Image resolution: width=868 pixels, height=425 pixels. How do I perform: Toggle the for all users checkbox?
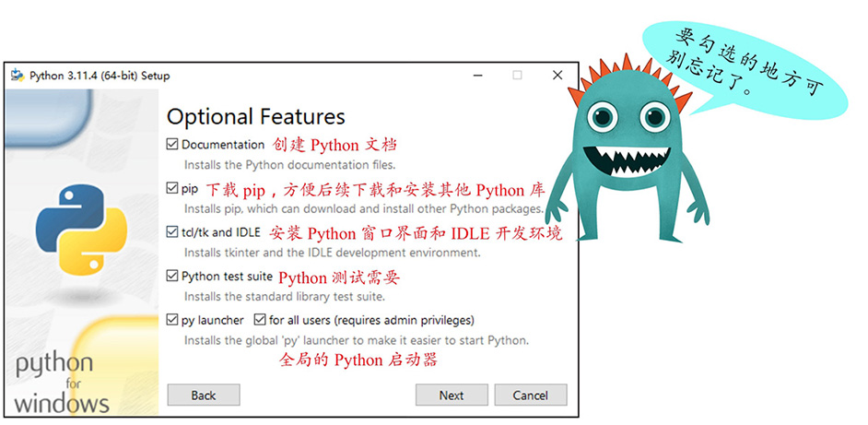[259, 320]
